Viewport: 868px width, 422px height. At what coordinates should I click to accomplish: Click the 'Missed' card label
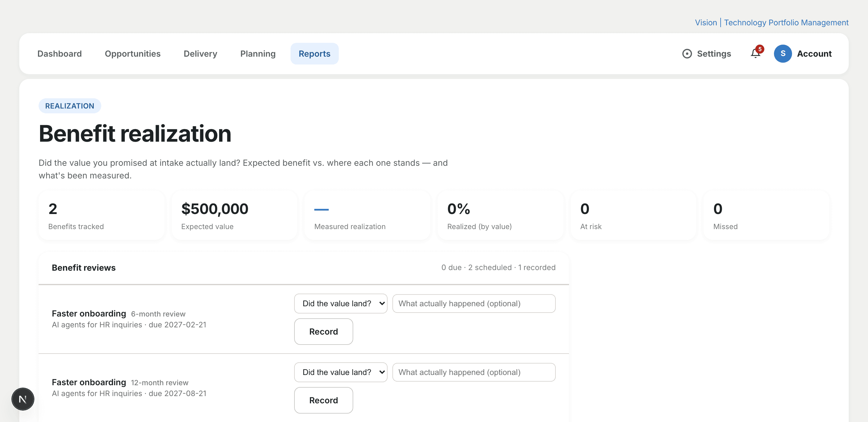(725, 226)
